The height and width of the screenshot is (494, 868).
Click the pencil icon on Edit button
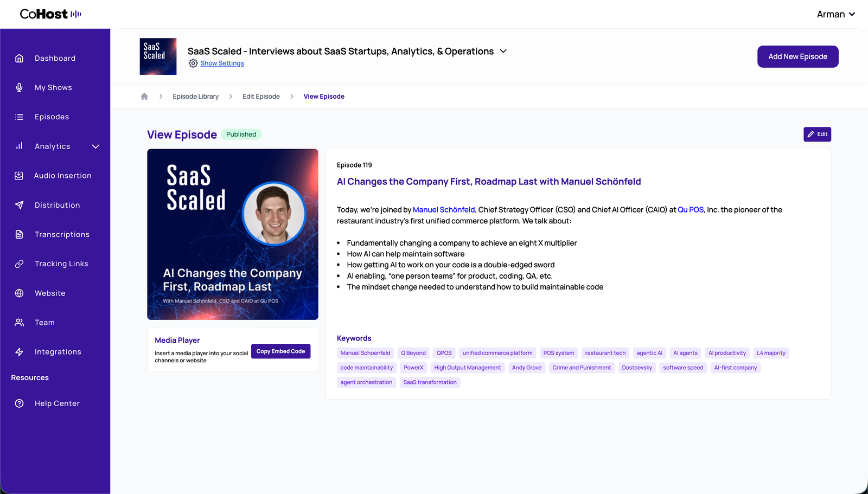point(810,134)
